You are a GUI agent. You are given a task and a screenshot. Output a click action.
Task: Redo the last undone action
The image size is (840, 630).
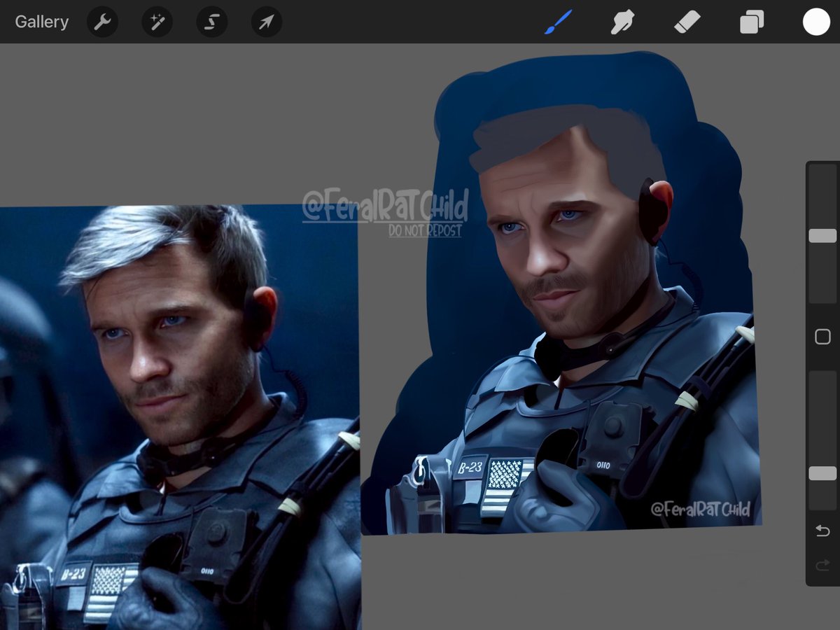pyautogui.click(x=822, y=565)
